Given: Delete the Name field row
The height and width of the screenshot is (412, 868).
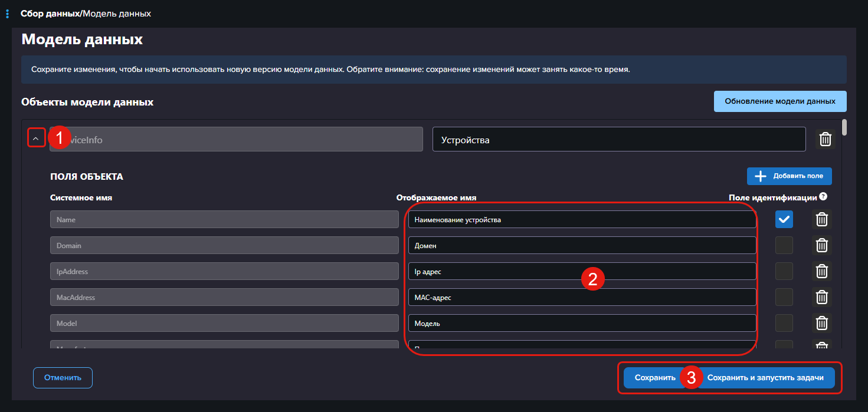Looking at the screenshot, I should click(x=821, y=219).
